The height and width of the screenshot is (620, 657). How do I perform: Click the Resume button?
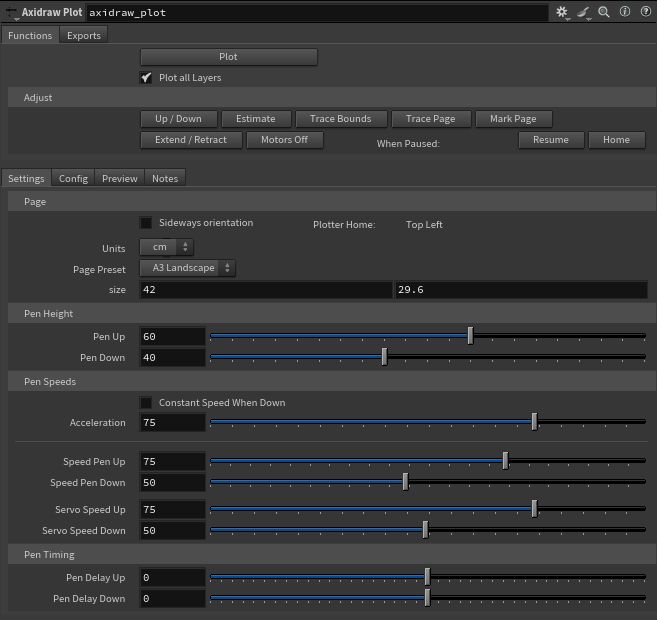pyautogui.click(x=551, y=140)
